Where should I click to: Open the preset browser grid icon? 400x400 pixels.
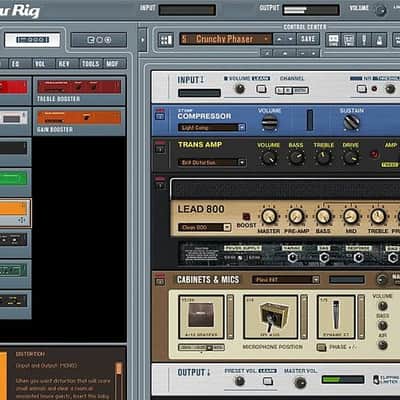coord(166,40)
